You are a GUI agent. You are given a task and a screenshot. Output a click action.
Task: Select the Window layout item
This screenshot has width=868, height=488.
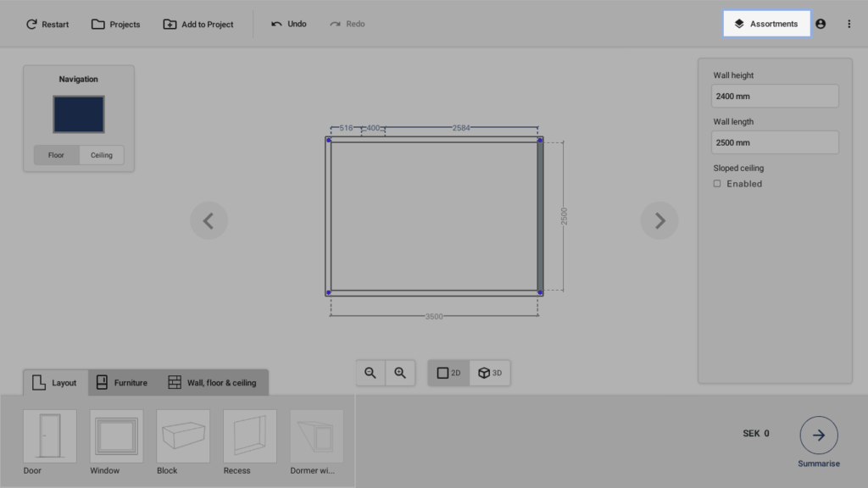[x=116, y=436]
